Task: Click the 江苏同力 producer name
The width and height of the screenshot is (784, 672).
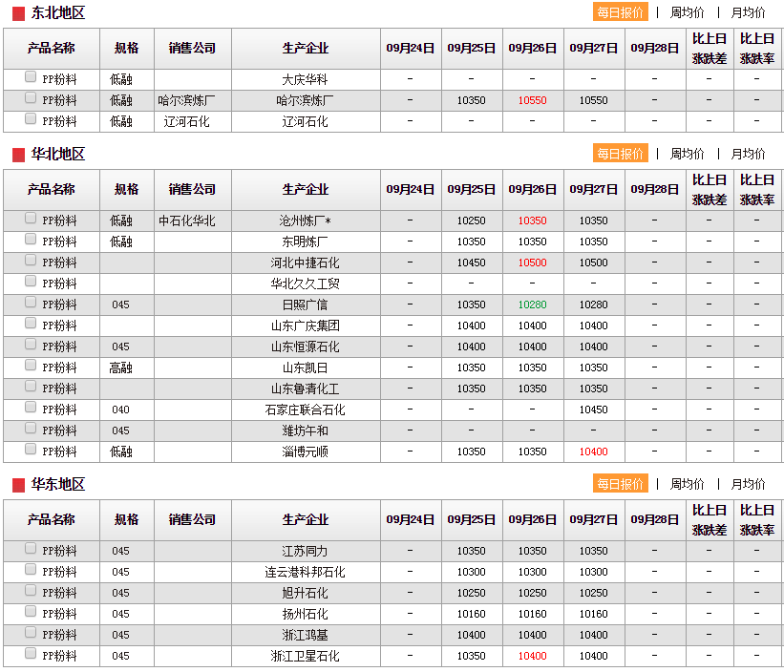Action: 305,551
